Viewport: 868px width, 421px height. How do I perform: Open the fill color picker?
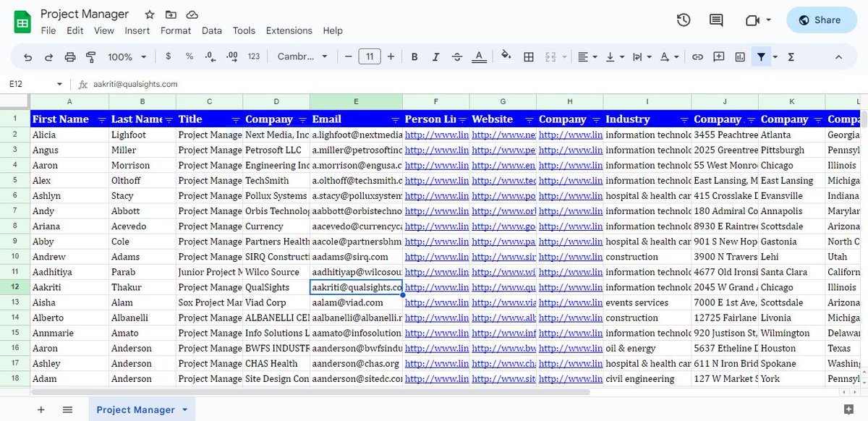tap(508, 56)
